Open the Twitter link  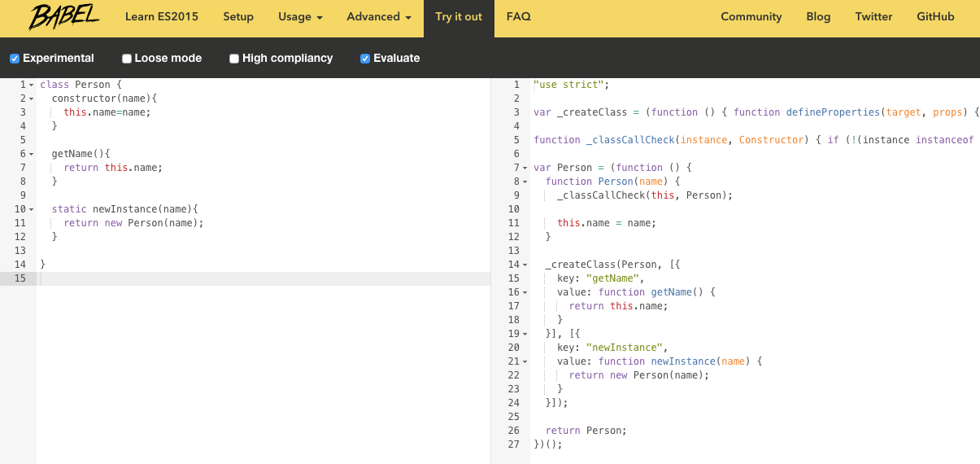873,17
